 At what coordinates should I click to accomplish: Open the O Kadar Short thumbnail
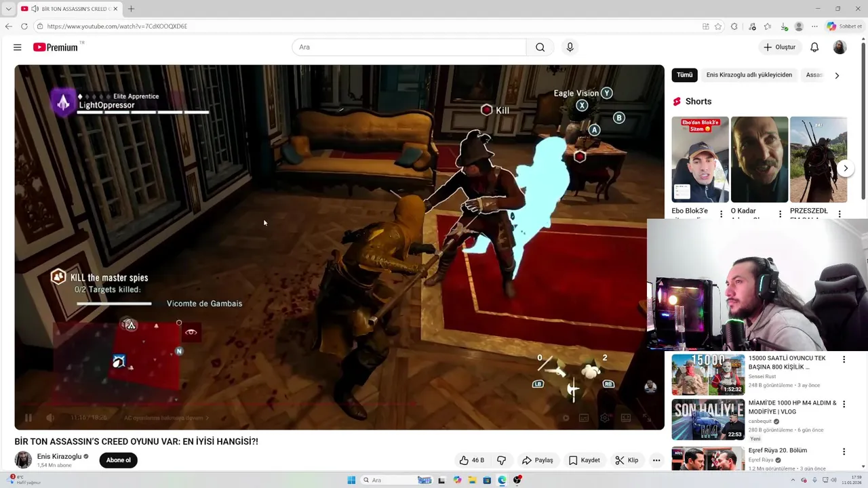tap(759, 159)
